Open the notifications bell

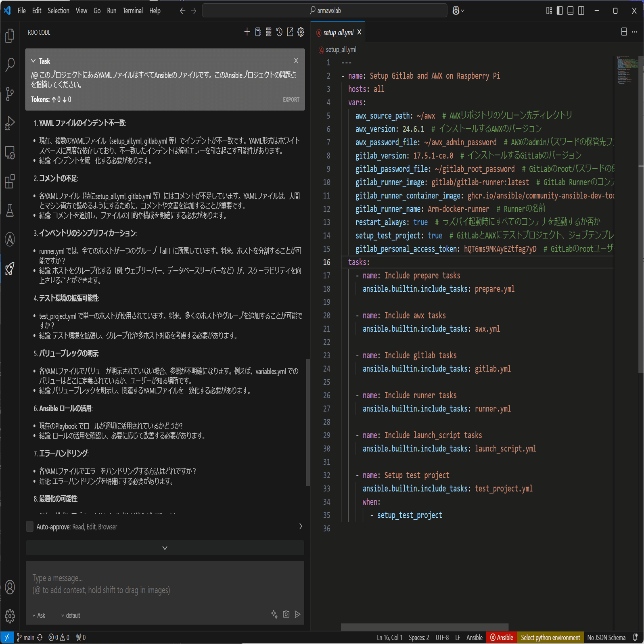pos(636,638)
